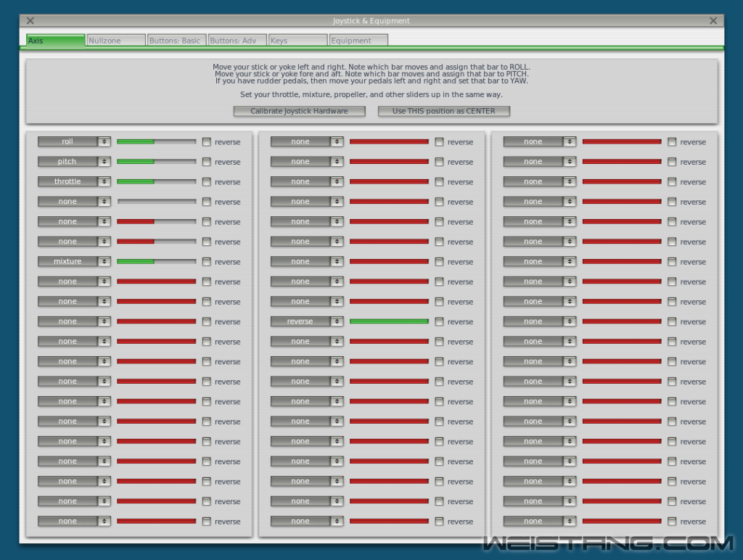Close the dialog using the right title-bar X

point(713,21)
